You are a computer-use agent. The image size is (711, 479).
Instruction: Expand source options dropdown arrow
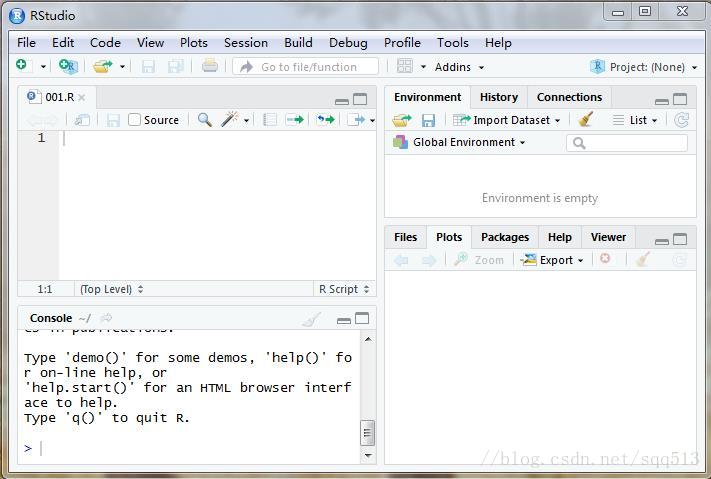coord(372,121)
